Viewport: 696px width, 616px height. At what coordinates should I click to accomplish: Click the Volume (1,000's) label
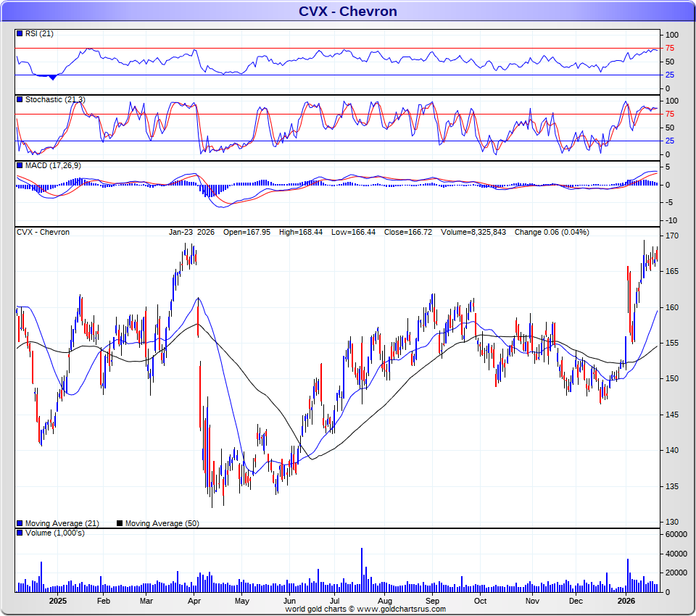click(x=55, y=533)
